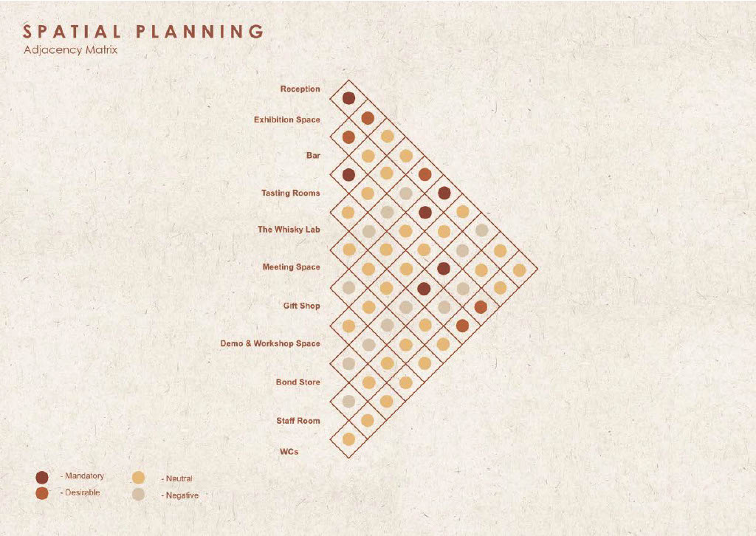The width and height of the screenshot is (756, 536).
Task: Click the Tasting Rooms label
Action: pos(291,193)
